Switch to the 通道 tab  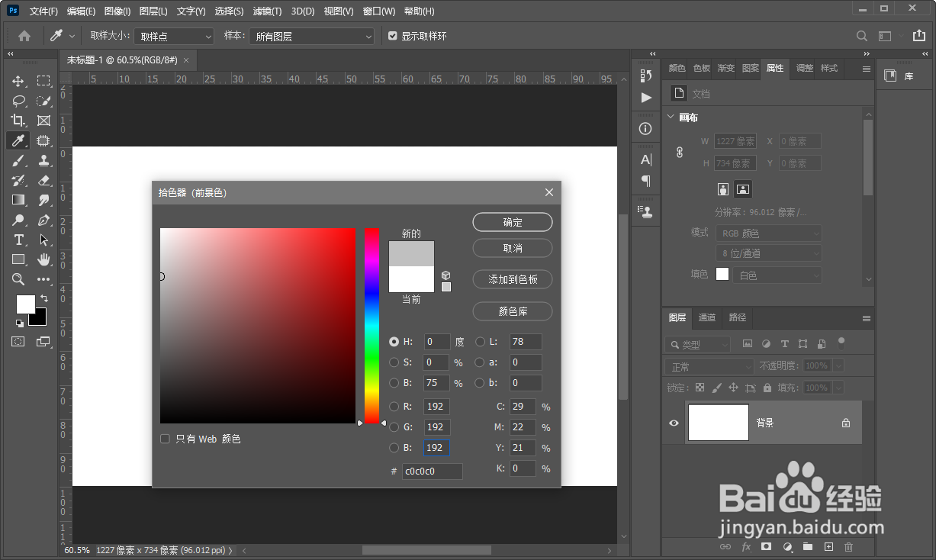click(x=707, y=317)
